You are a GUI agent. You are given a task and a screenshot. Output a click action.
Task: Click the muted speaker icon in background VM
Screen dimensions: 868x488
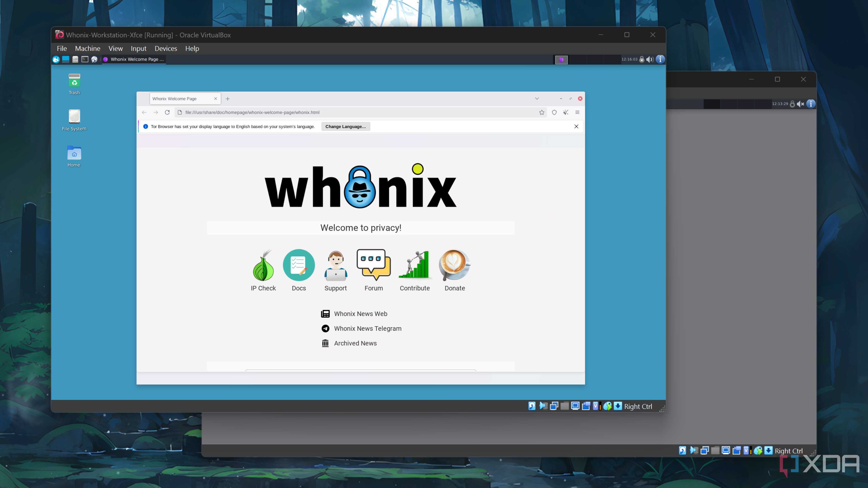pos(801,104)
